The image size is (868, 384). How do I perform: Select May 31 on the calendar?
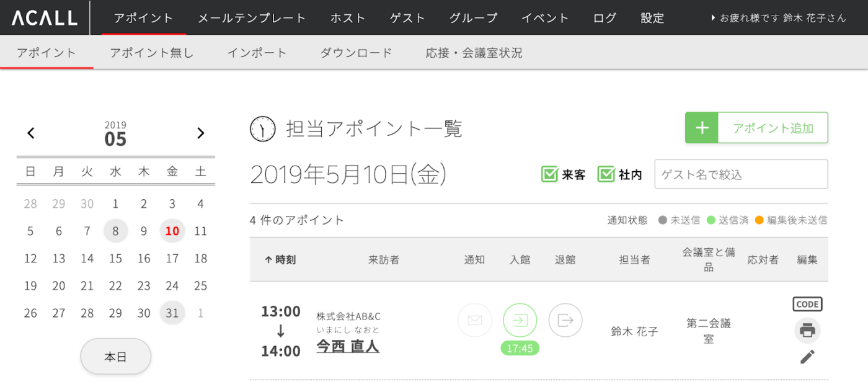click(x=172, y=313)
